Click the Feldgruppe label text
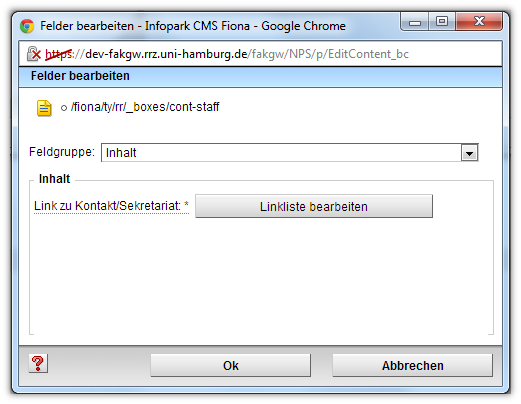The width and height of the screenshot is (521, 404). tap(62, 152)
